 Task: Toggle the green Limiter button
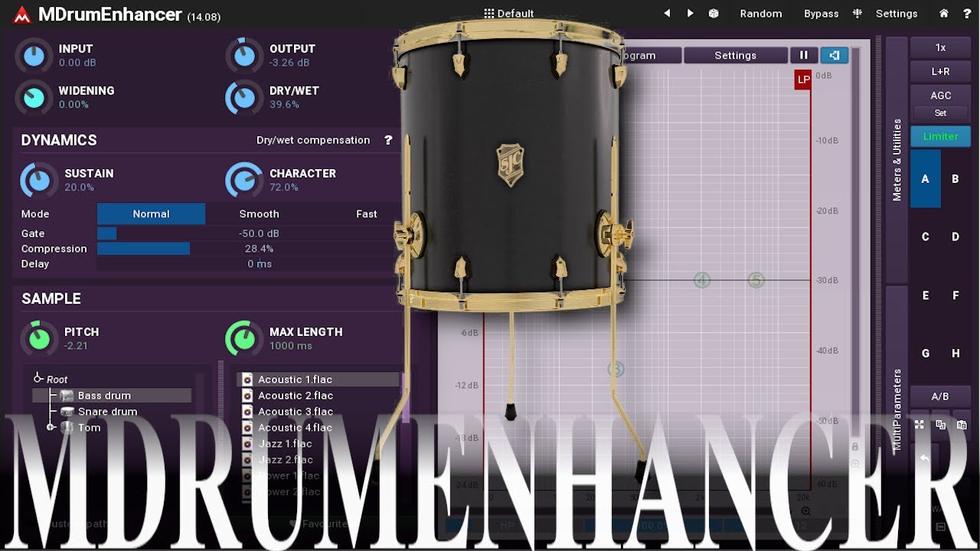point(940,136)
